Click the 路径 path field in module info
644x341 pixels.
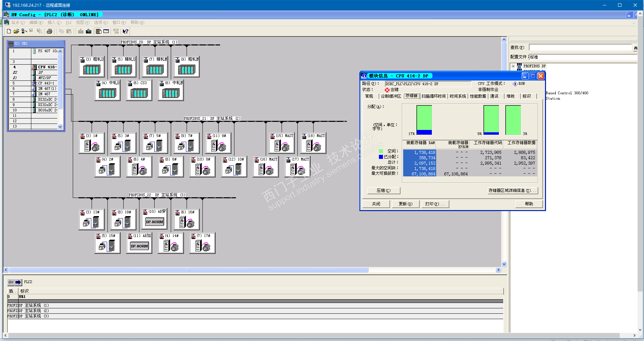[428, 84]
